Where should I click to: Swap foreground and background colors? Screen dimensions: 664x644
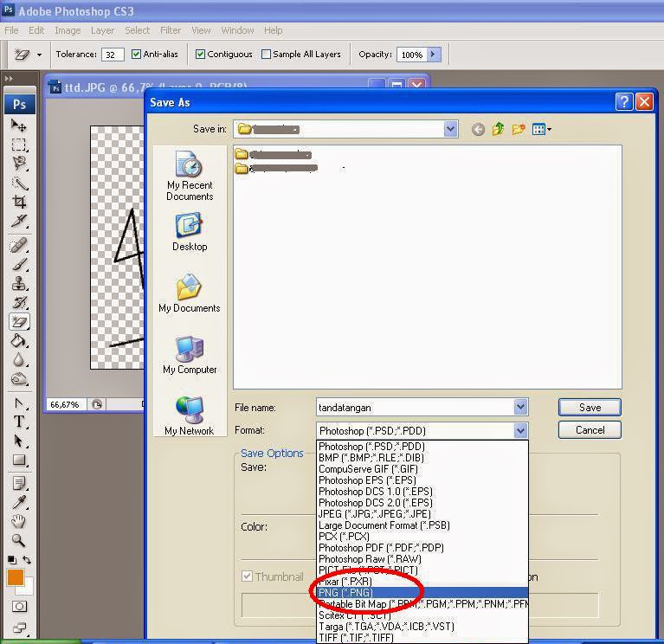point(27,560)
